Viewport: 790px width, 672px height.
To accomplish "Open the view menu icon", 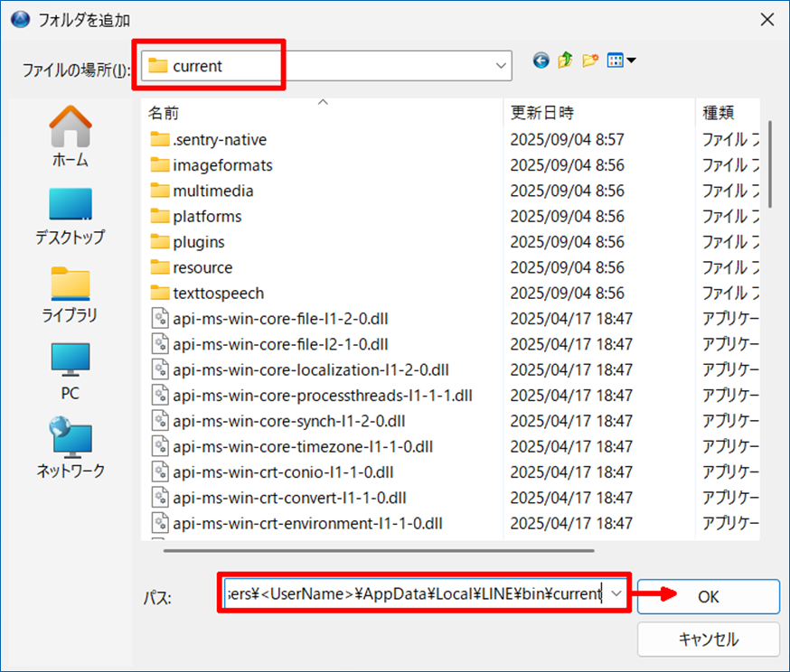I will [621, 61].
